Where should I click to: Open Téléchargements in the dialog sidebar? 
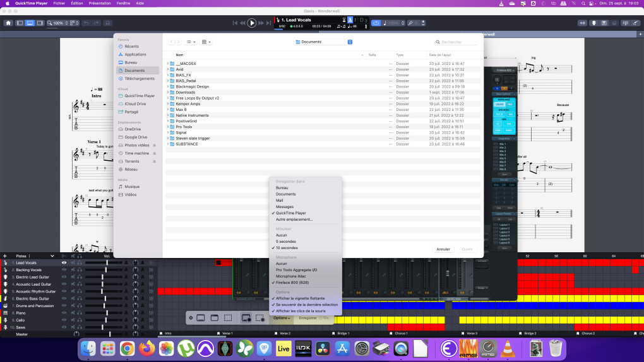point(138,78)
